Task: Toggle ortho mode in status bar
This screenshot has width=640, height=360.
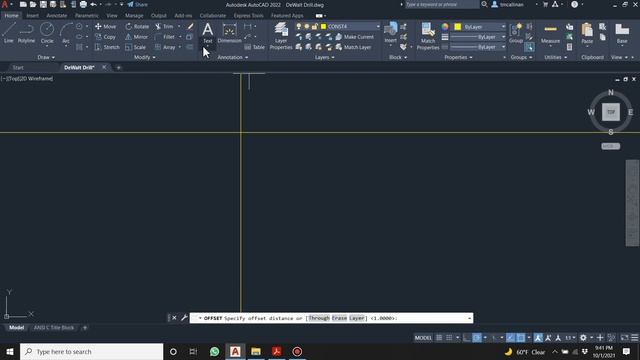Action: point(467,338)
